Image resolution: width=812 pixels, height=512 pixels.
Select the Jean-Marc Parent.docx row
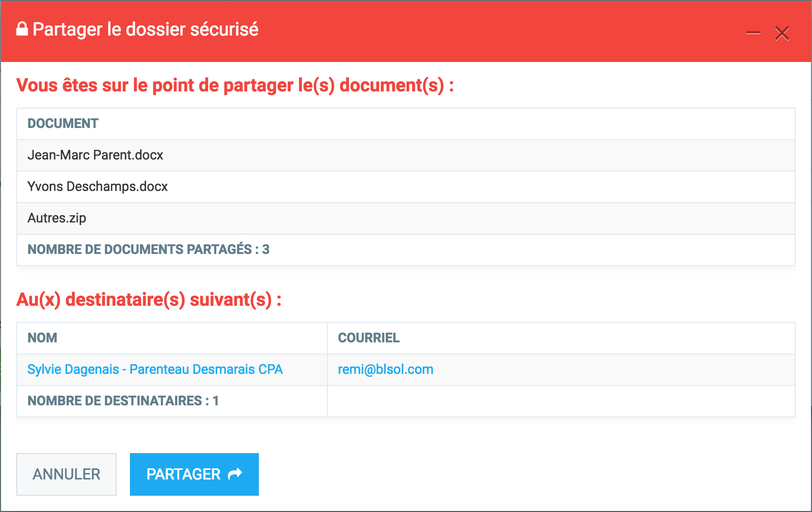[x=95, y=155]
